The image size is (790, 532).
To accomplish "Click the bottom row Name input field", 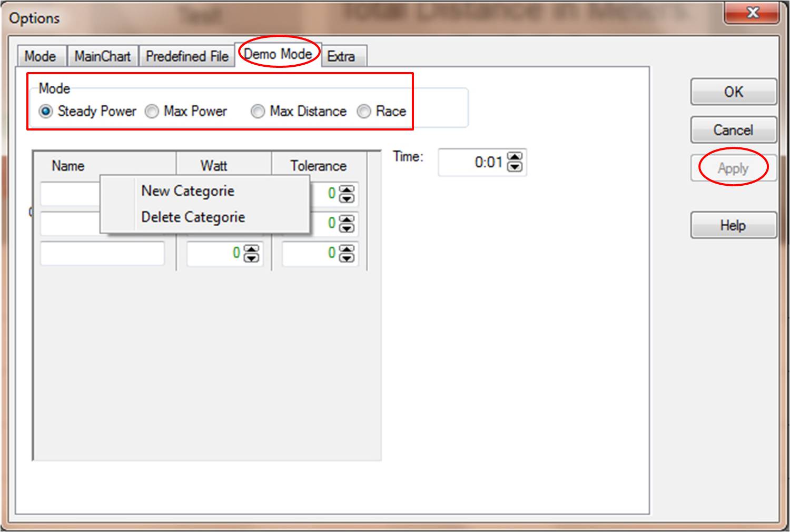I will 103,254.
